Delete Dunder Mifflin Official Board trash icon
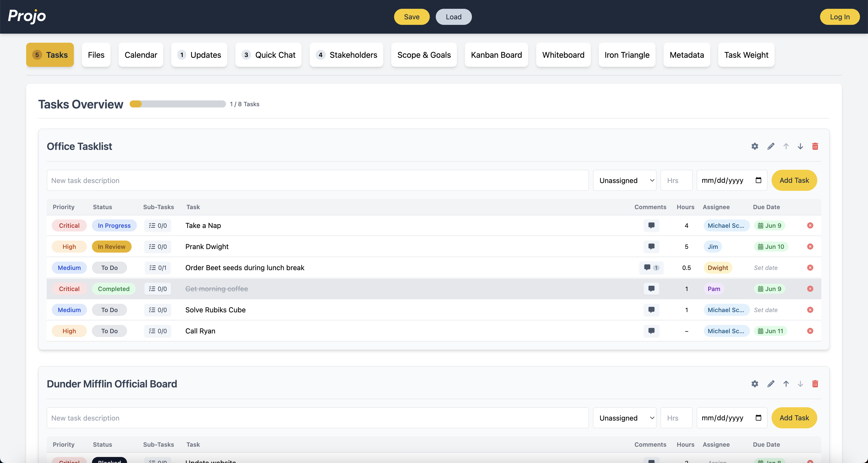 (x=815, y=384)
